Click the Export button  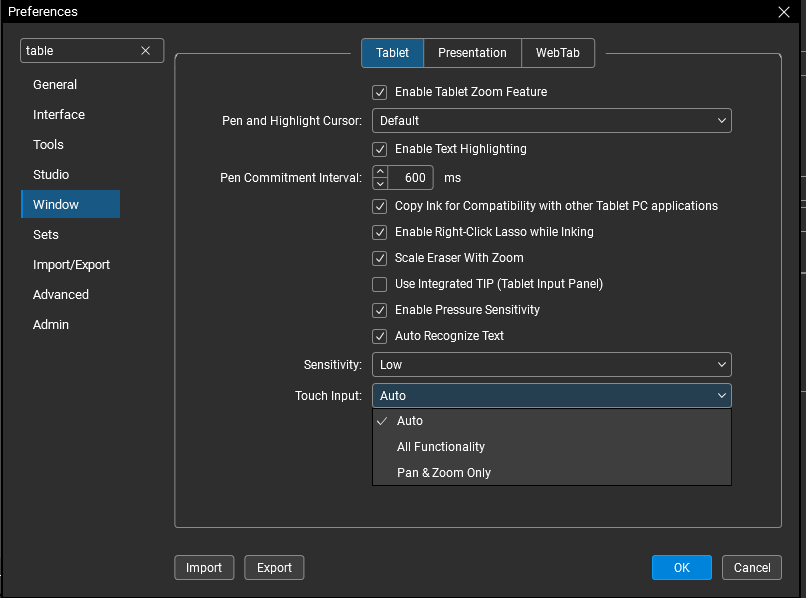point(274,568)
